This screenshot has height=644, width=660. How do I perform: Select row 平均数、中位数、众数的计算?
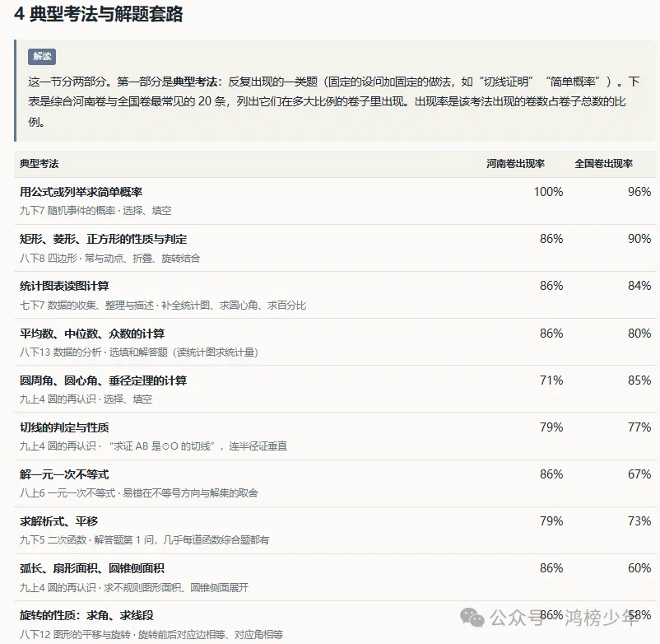point(335,342)
